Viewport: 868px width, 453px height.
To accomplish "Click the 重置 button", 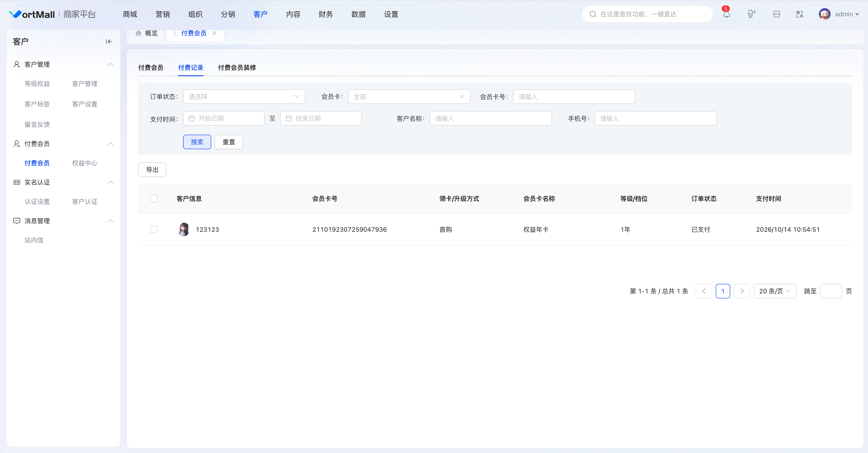I will 229,142.
